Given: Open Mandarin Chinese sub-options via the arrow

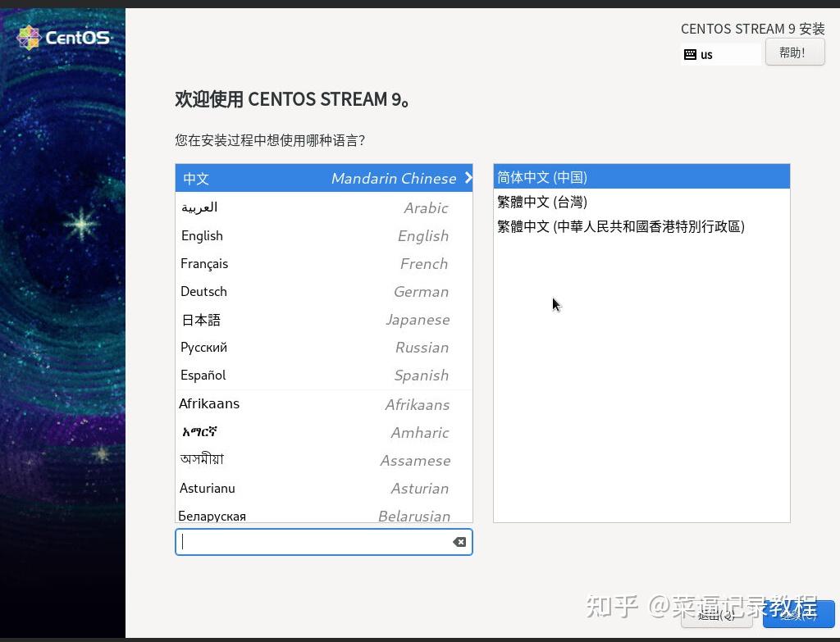Looking at the screenshot, I should [468, 178].
